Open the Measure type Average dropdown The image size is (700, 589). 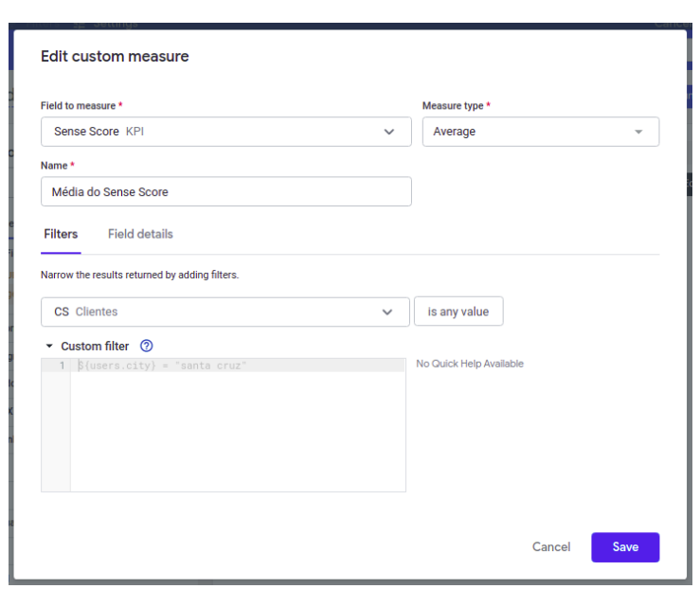point(541,132)
